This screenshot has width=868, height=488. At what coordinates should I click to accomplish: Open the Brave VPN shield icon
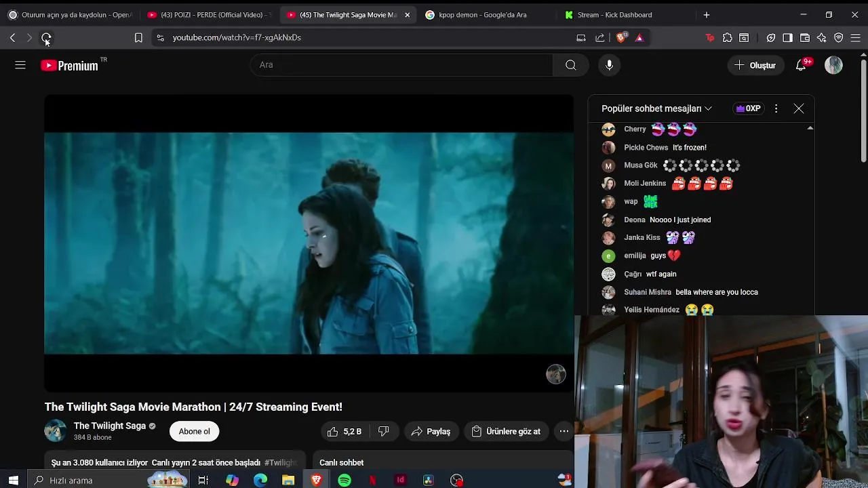pos(839,38)
